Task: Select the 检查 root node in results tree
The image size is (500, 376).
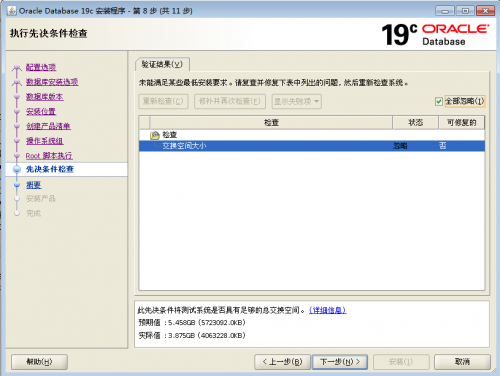Action: (x=169, y=135)
